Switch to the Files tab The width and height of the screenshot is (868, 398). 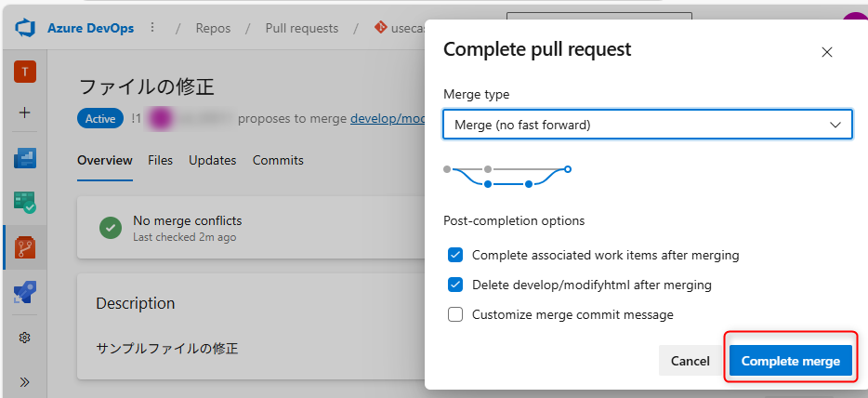pyautogui.click(x=161, y=161)
